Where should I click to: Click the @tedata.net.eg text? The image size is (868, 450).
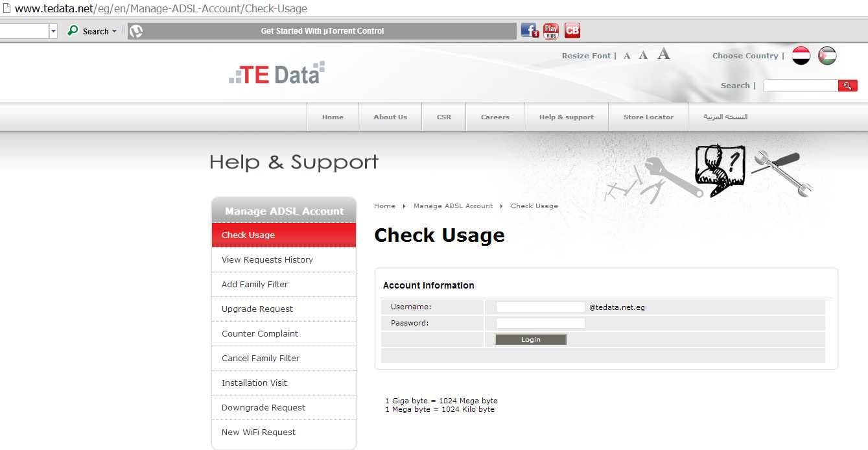tap(617, 307)
